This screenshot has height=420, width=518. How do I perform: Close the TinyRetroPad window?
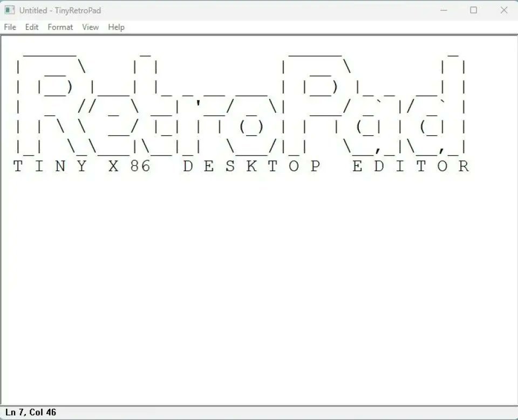click(503, 10)
